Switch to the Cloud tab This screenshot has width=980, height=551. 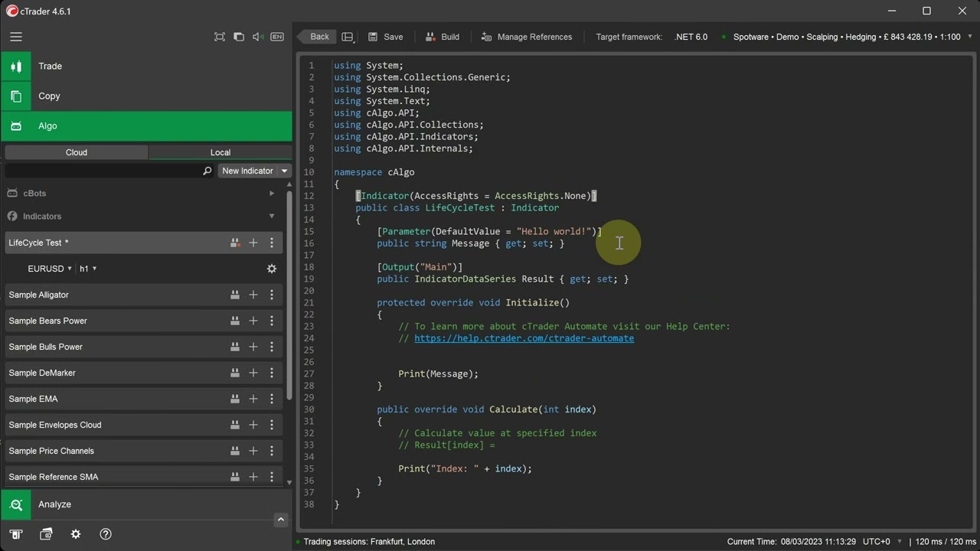pyautogui.click(x=77, y=152)
